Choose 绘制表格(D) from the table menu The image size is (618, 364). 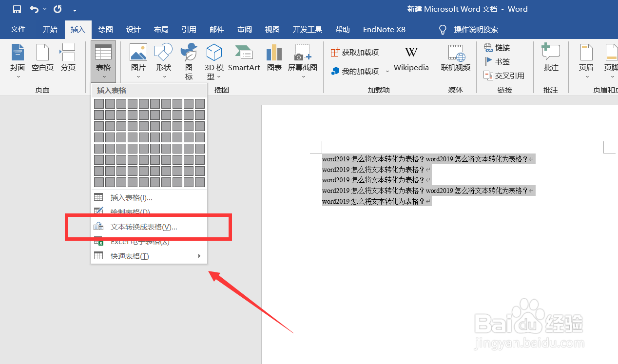(149, 212)
